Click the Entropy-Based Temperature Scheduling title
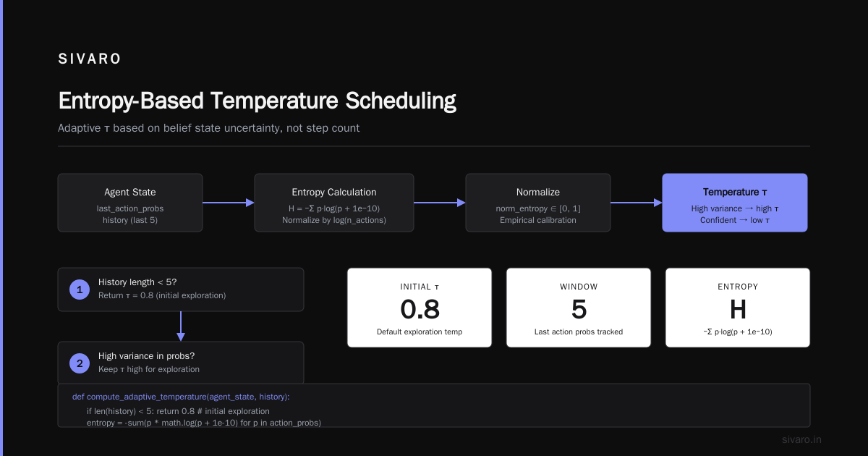The image size is (868, 456). [257, 100]
